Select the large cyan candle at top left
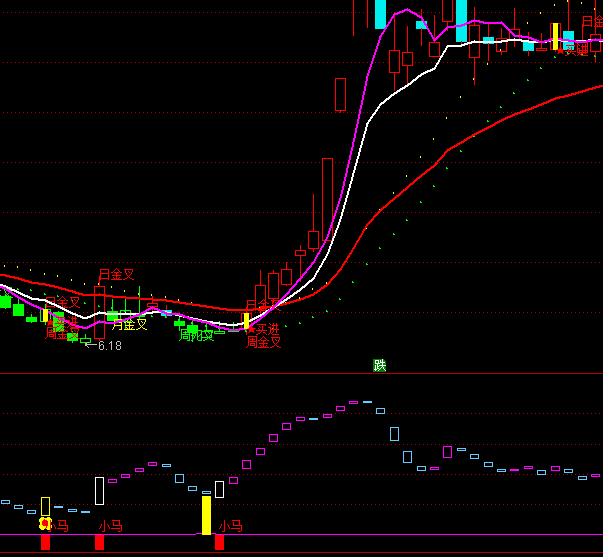 380,14
